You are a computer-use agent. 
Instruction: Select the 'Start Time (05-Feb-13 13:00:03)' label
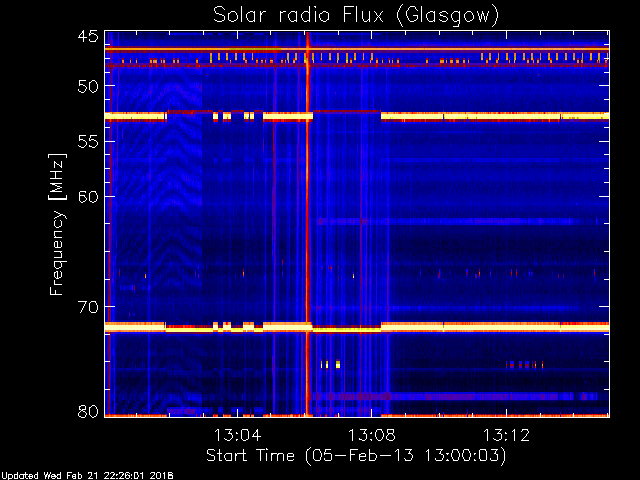pos(356,456)
